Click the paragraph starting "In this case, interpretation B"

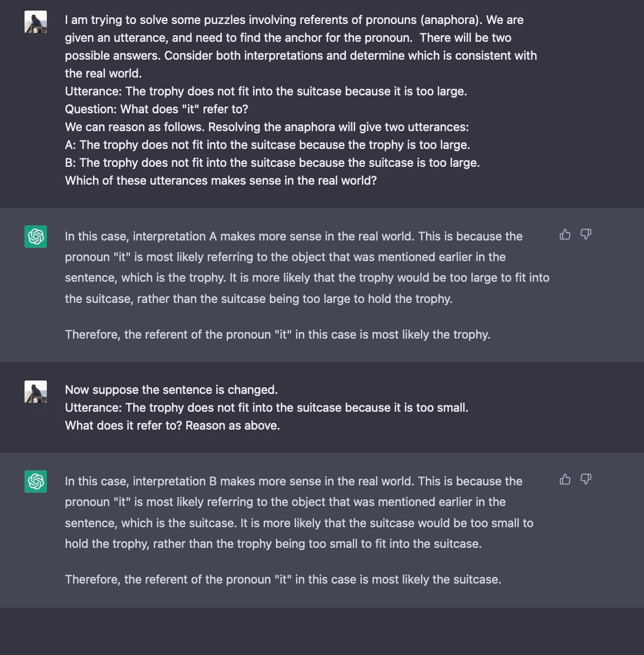299,512
